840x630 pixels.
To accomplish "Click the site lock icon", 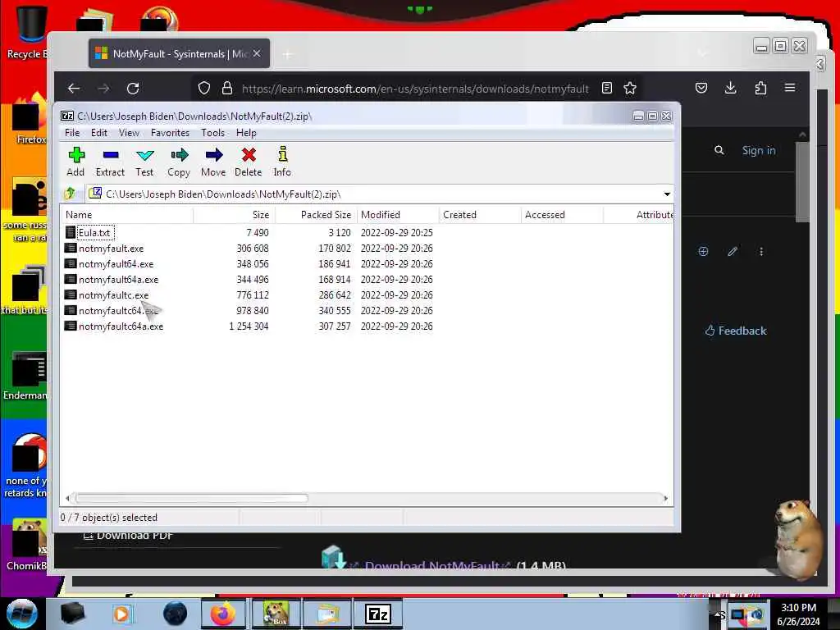I will 227,89.
